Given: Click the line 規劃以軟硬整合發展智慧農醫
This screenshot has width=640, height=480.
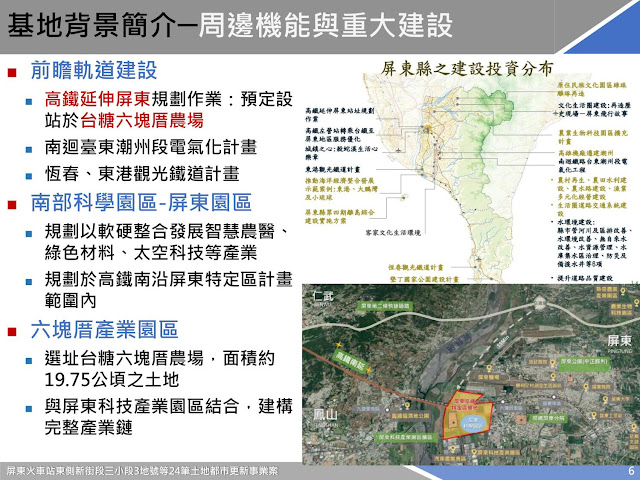Looking at the screenshot, I should coord(168,231).
